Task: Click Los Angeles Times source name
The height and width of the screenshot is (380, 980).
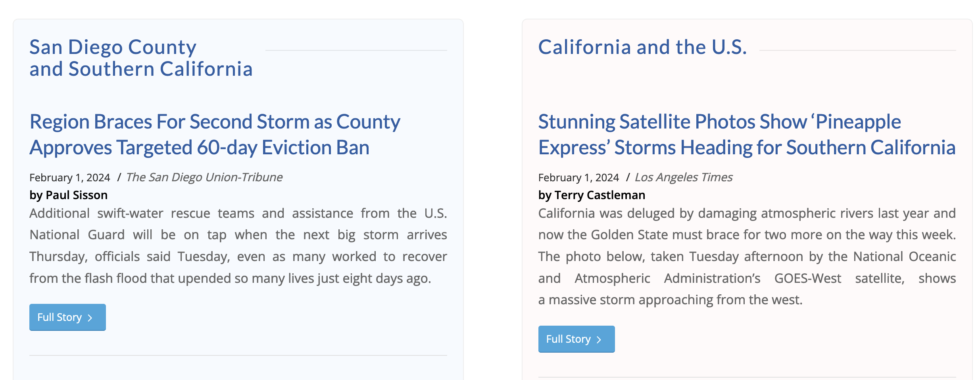Action: click(x=684, y=177)
